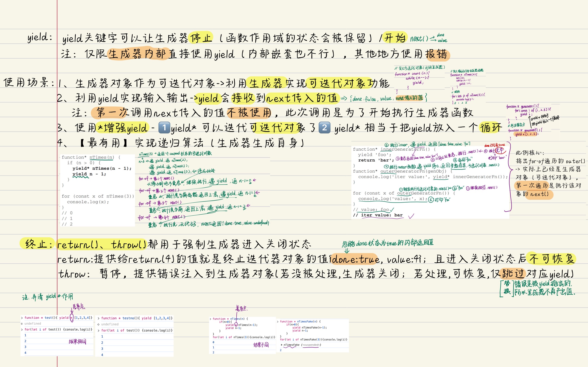Expand the 'nTimesFake {<suspended>}' disclosure triangle
Viewport: 588px width, 367px height.
tap(282, 345)
